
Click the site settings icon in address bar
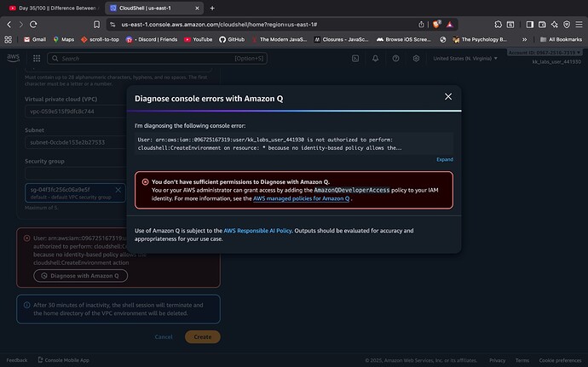click(x=112, y=25)
